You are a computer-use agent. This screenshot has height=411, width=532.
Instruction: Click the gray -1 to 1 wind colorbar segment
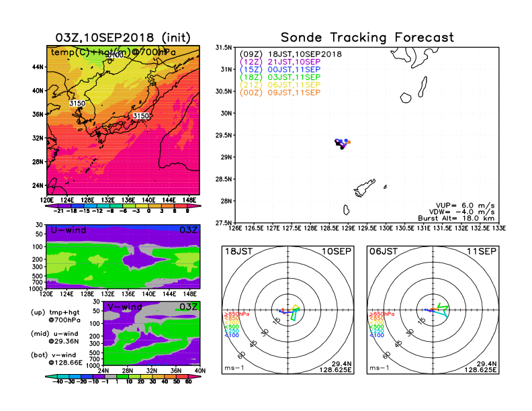click(x=110, y=376)
